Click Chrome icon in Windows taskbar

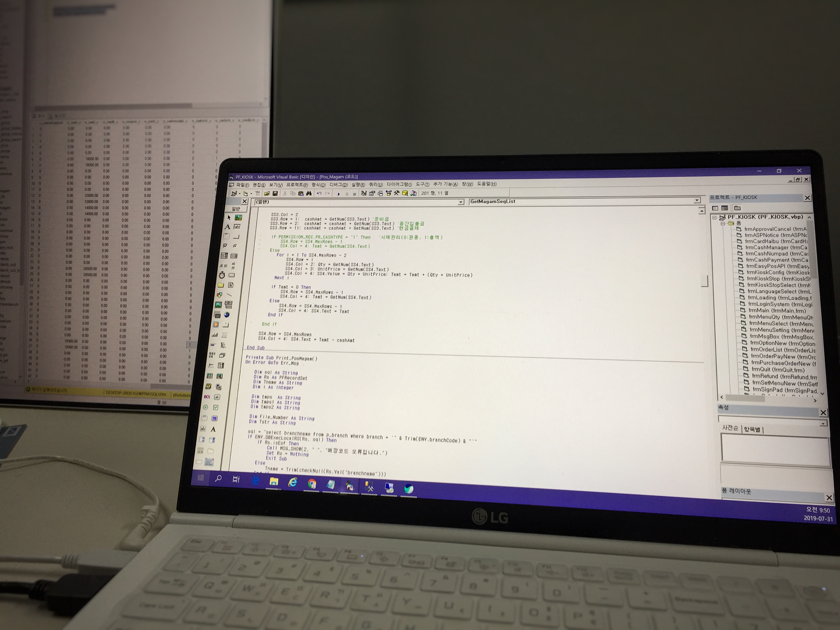pos(312,484)
